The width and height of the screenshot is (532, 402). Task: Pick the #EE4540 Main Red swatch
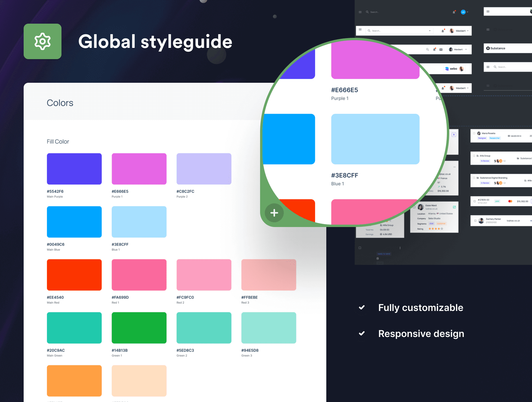[x=74, y=275]
